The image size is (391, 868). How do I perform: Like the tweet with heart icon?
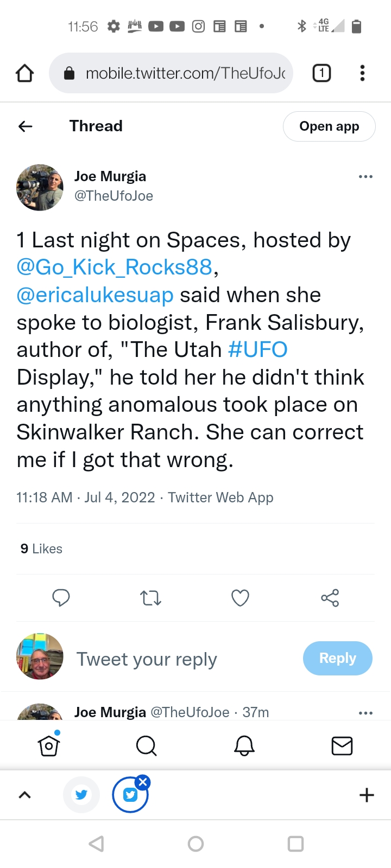tap(240, 598)
